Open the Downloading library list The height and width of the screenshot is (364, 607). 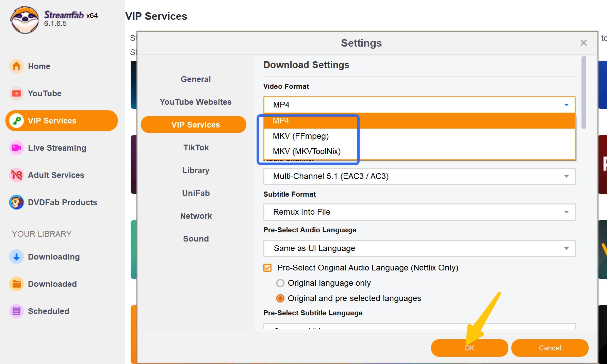(54, 257)
